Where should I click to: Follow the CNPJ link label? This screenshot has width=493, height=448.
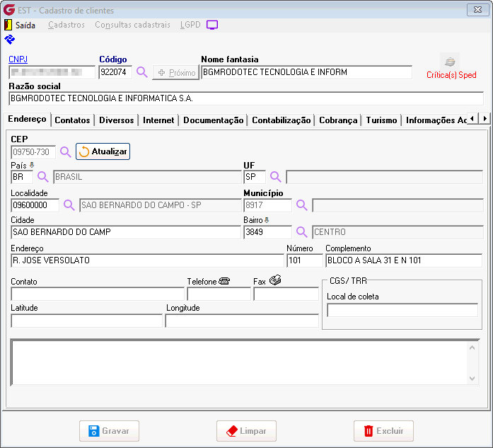point(18,59)
